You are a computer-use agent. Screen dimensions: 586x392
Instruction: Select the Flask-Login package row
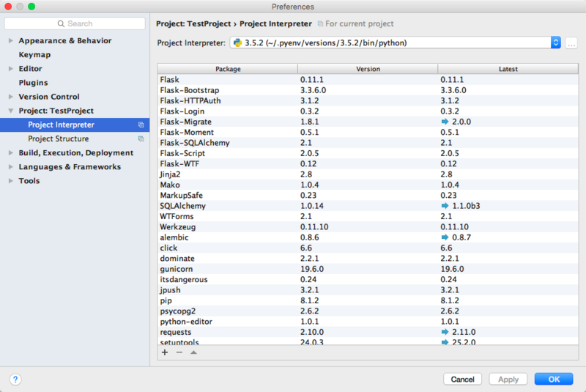tap(368, 111)
